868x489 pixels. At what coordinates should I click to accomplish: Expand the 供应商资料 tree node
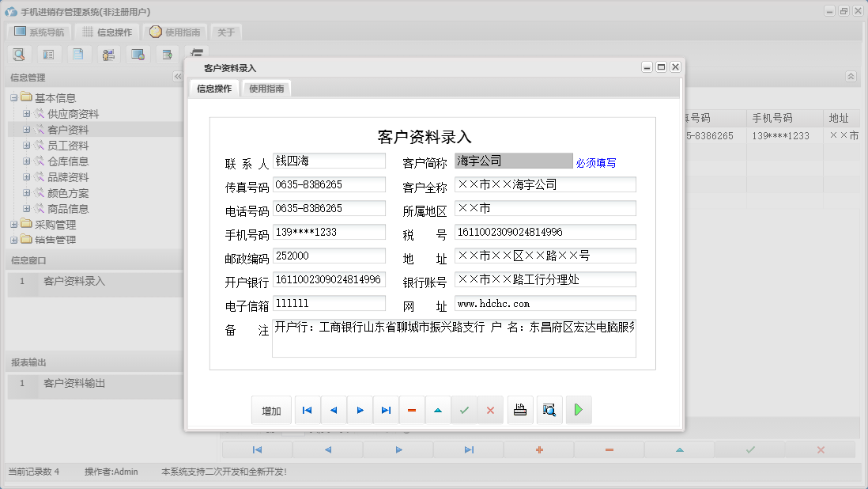coord(26,113)
